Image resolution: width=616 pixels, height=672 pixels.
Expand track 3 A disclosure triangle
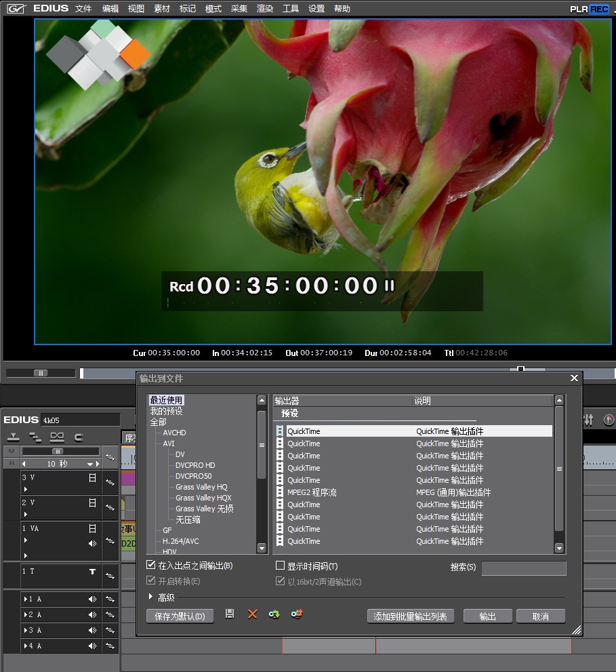pos(26,630)
